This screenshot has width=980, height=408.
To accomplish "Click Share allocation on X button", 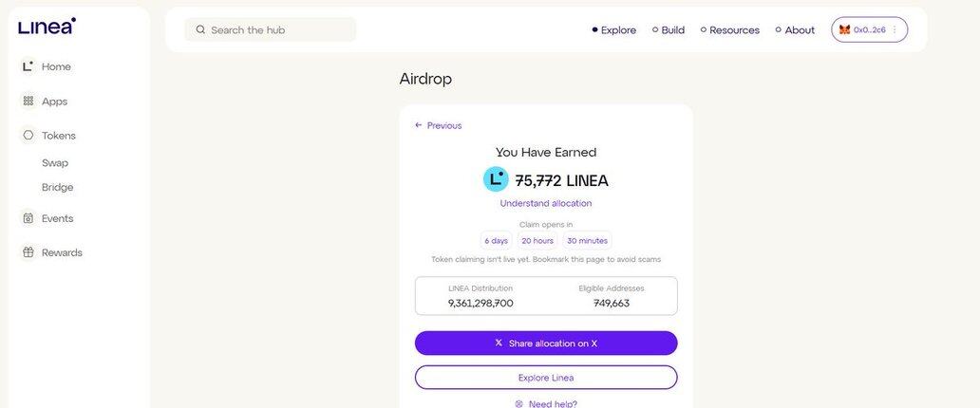I will pyautogui.click(x=546, y=343).
